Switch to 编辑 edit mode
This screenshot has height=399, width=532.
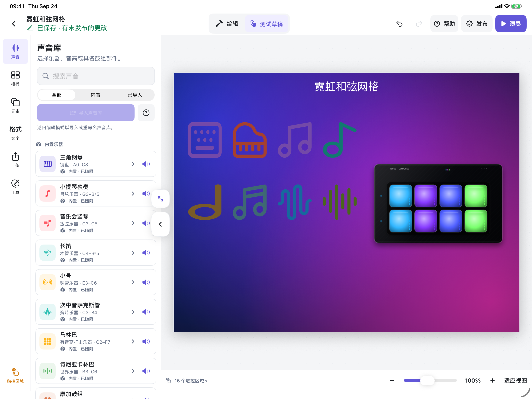pos(227,24)
